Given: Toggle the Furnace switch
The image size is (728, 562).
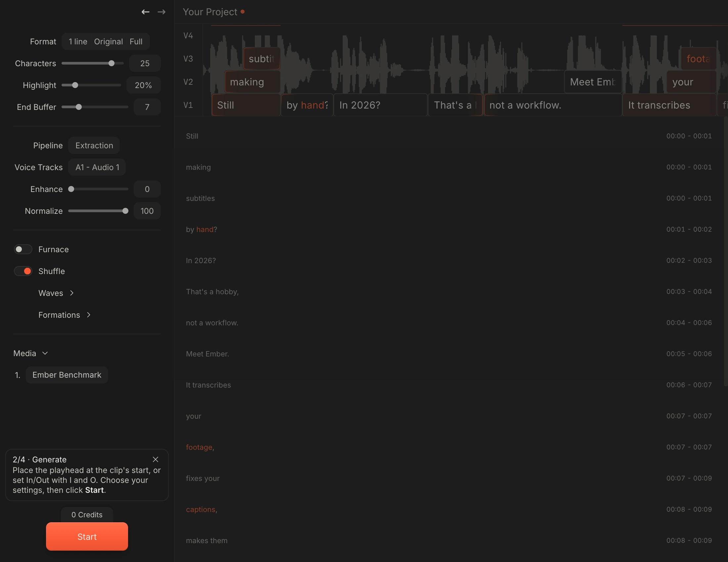Looking at the screenshot, I should pos(23,249).
